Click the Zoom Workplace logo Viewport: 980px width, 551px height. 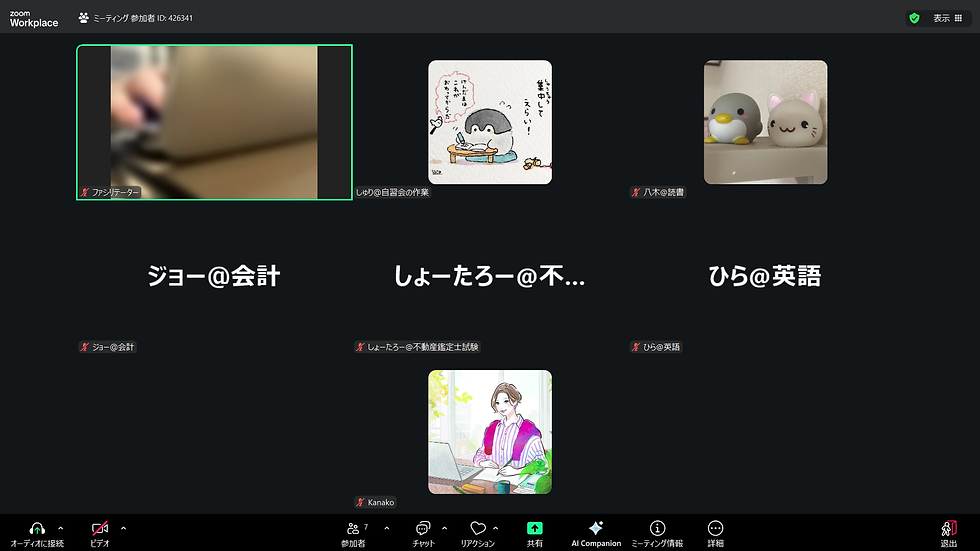[x=34, y=19]
